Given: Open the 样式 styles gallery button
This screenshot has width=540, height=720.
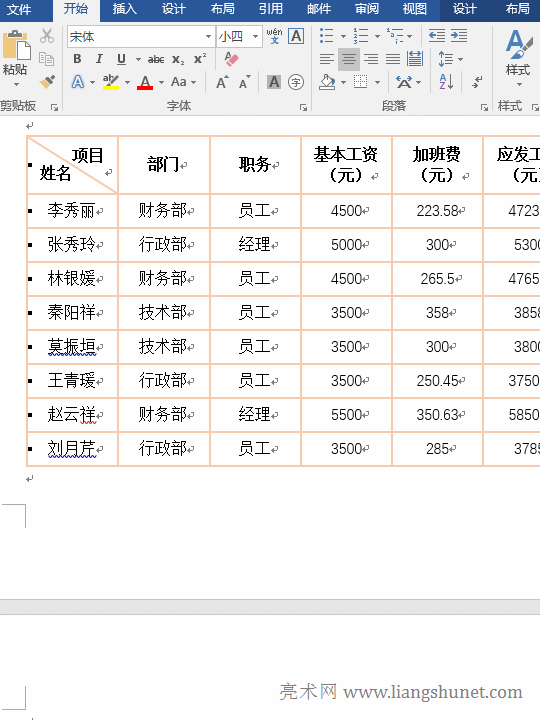Looking at the screenshot, I should coord(518,57).
